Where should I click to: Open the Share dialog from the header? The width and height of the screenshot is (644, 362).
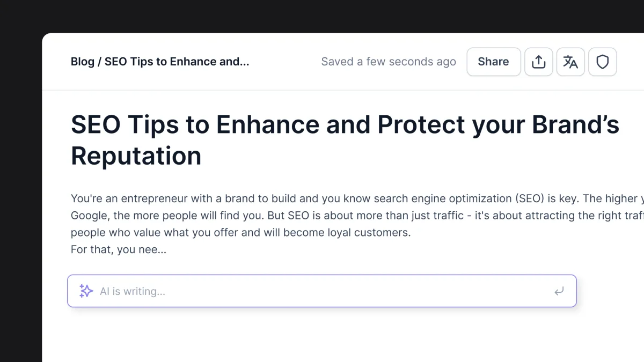coord(493,62)
